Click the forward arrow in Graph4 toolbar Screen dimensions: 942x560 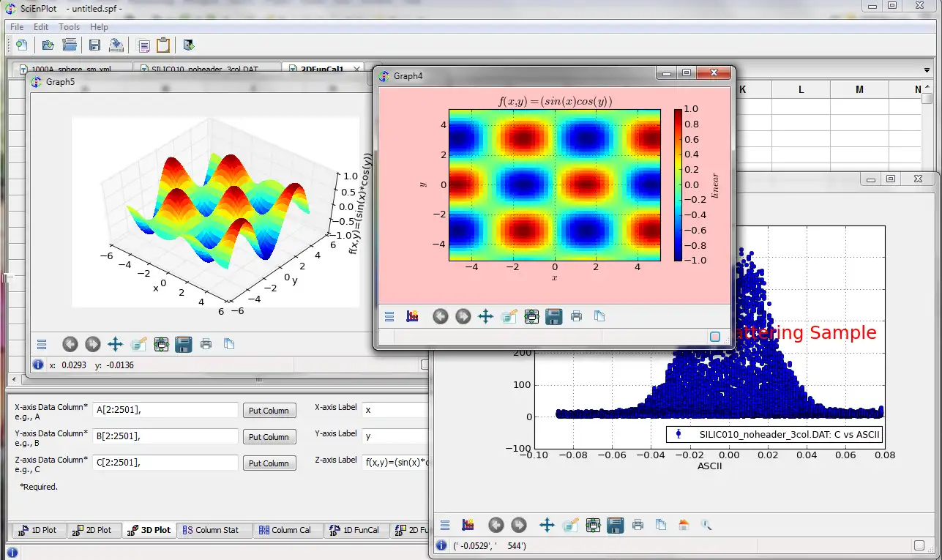[x=463, y=316]
